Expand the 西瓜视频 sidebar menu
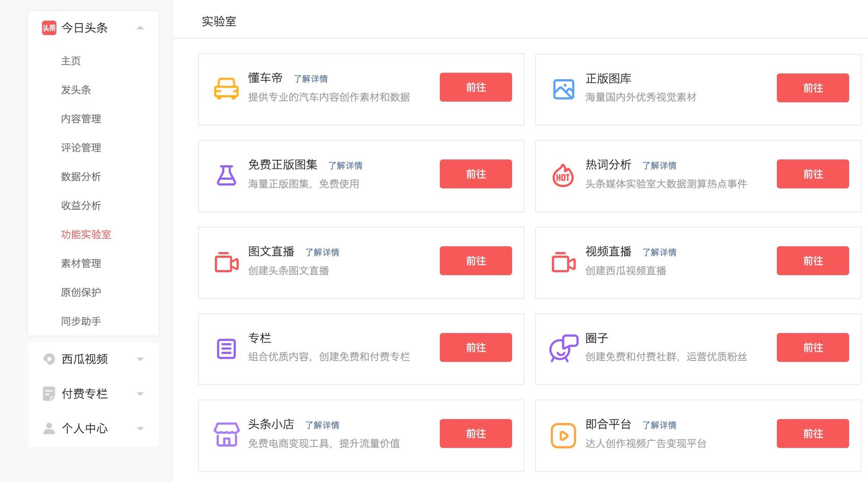Screen dimensions: 868x482 coord(140,359)
